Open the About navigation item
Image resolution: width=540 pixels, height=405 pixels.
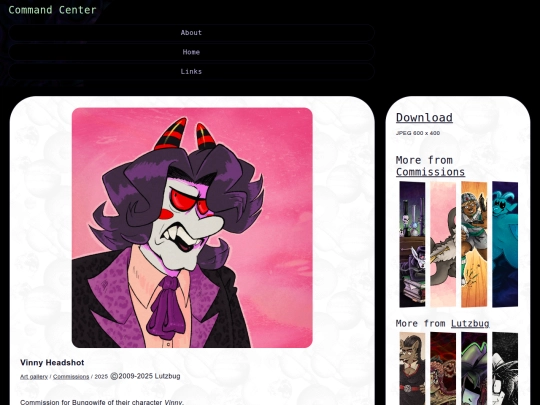coord(191,33)
